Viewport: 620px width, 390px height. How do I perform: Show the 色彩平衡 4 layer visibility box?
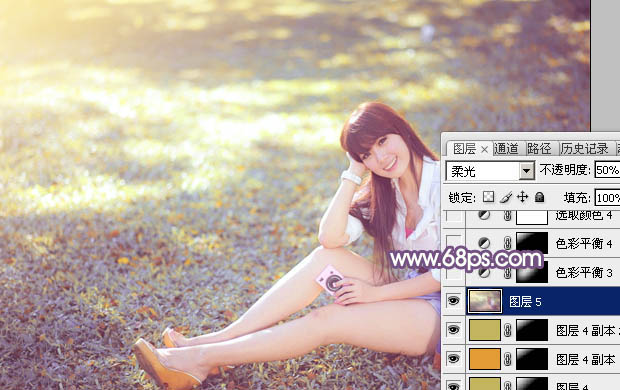pos(454,243)
